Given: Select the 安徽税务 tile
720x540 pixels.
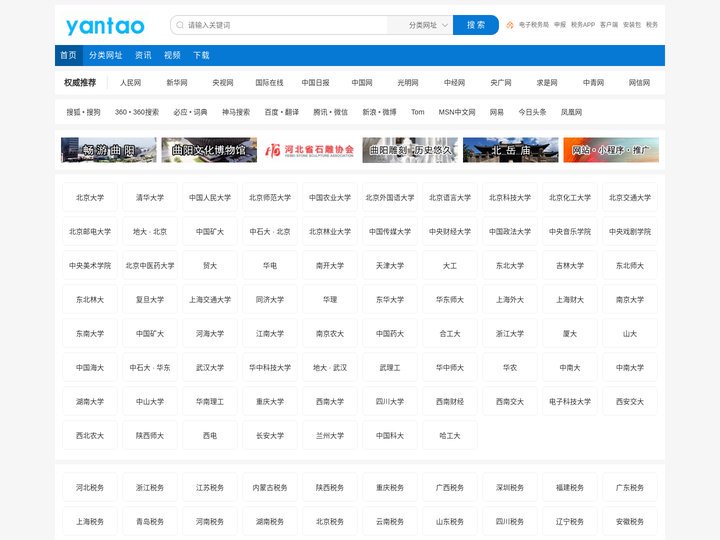Looking at the screenshot, I should tap(630, 522).
